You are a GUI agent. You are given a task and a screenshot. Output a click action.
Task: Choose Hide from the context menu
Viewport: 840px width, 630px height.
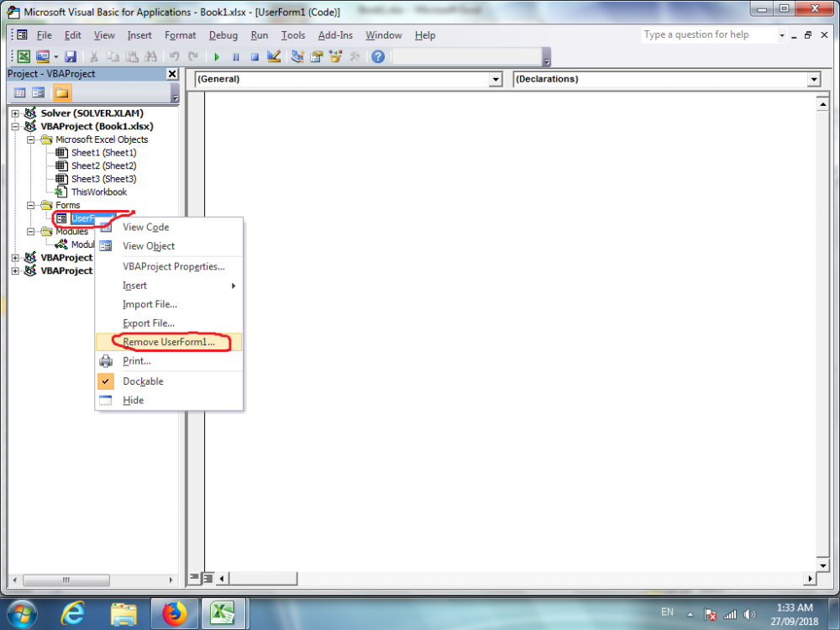click(x=169, y=400)
